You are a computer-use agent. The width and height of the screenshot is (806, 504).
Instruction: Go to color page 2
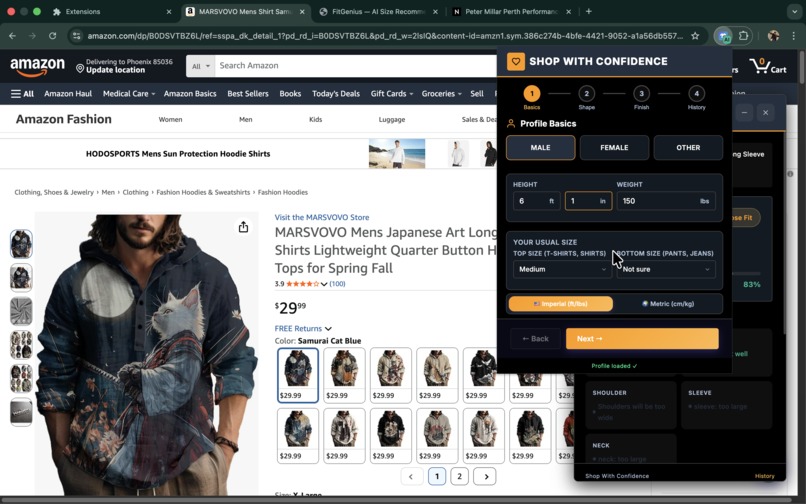pos(459,476)
